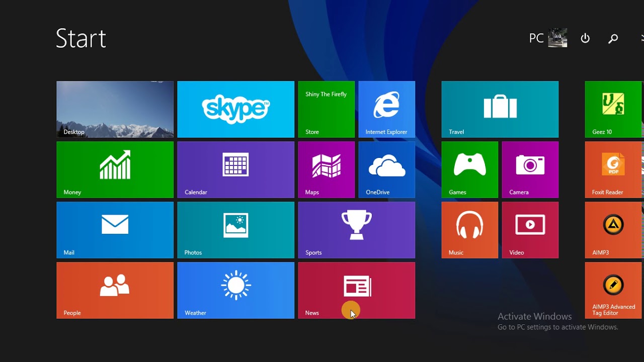Click the search magnifier button
Image resolution: width=644 pixels, height=362 pixels.
click(613, 38)
